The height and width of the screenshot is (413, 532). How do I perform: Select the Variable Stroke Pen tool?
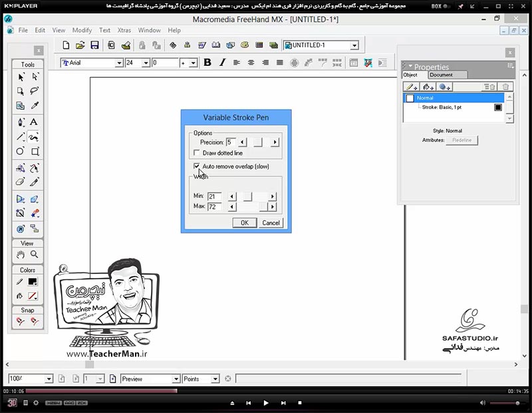(x=34, y=137)
